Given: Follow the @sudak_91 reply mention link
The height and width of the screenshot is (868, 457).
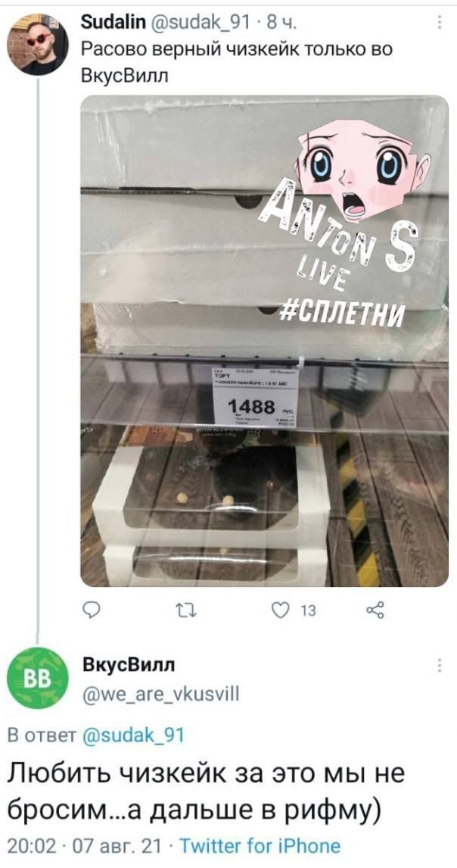Looking at the screenshot, I should (x=132, y=736).
